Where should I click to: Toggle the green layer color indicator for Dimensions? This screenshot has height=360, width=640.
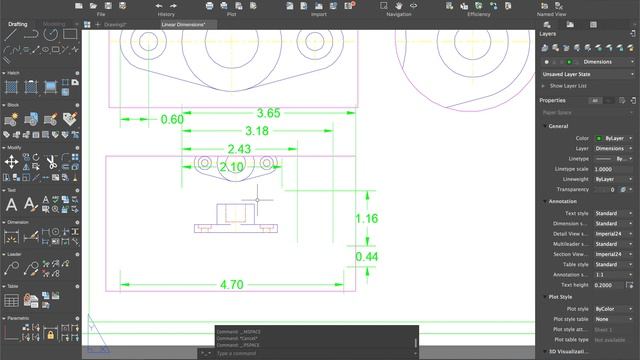569,62
